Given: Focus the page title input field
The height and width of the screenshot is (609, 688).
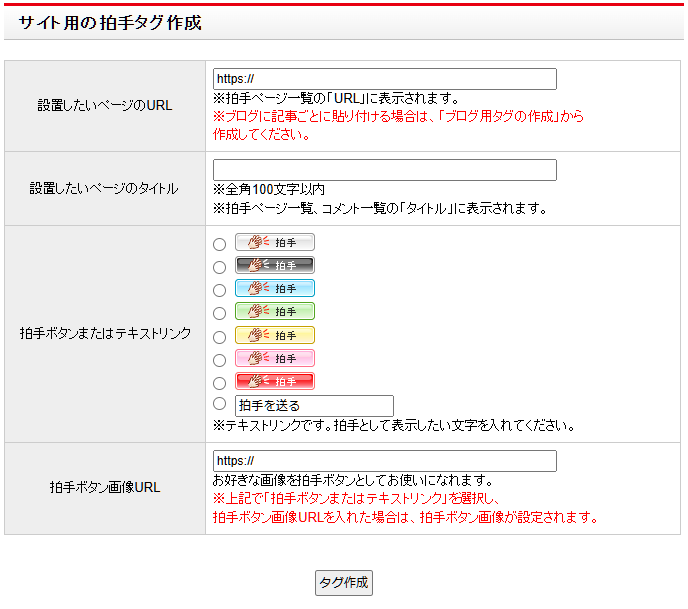Looking at the screenshot, I should 385,170.
